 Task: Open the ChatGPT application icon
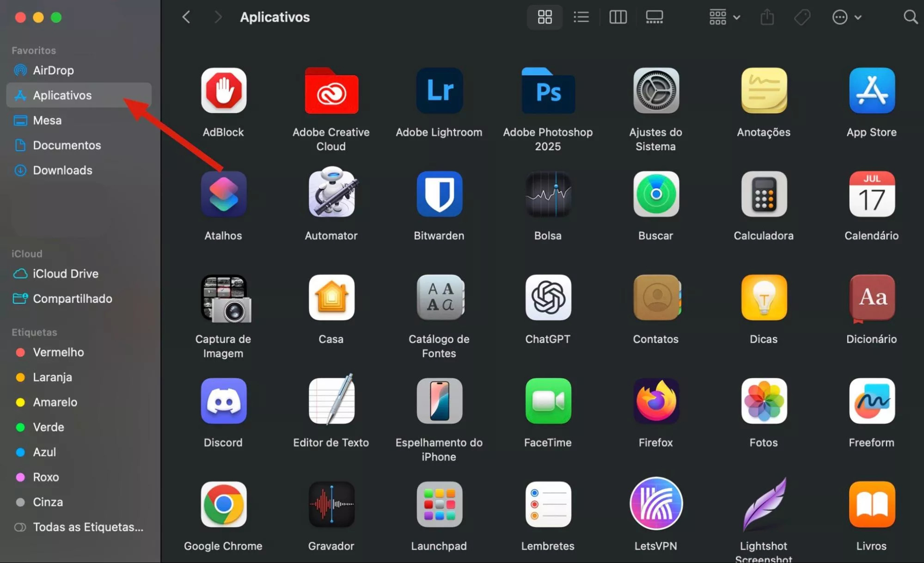click(548, 298)
